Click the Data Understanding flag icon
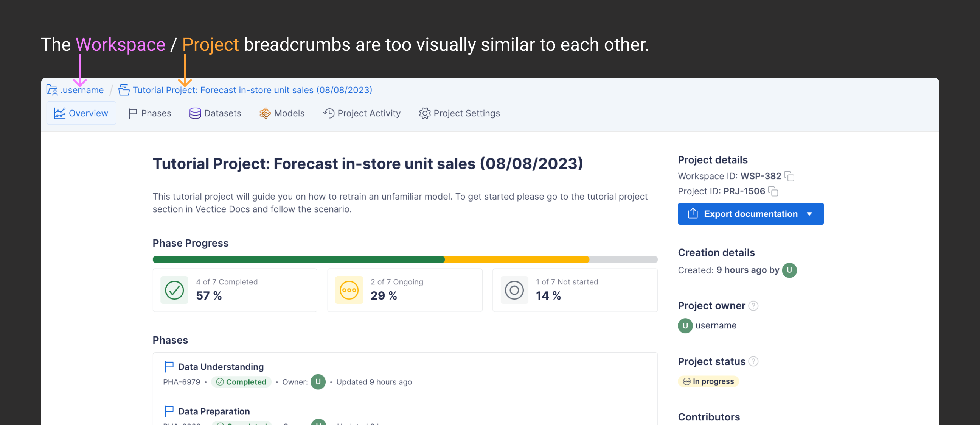The image size is (980, 425). tap(169, 366)
